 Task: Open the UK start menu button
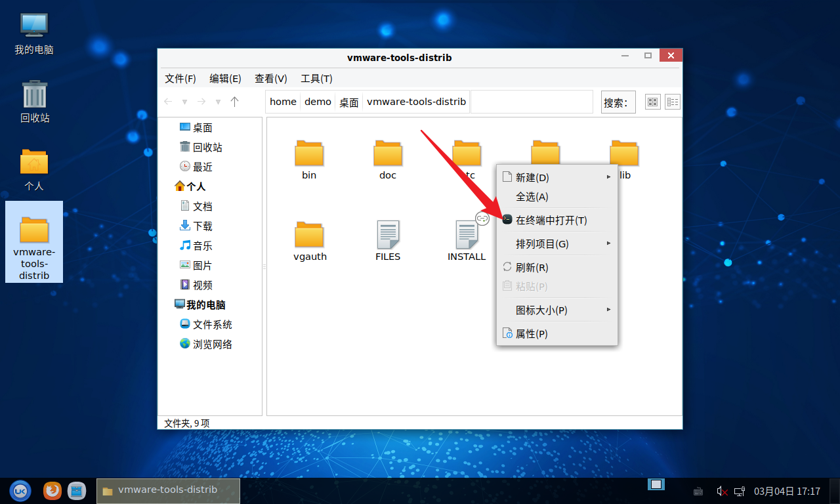[21, 490]
